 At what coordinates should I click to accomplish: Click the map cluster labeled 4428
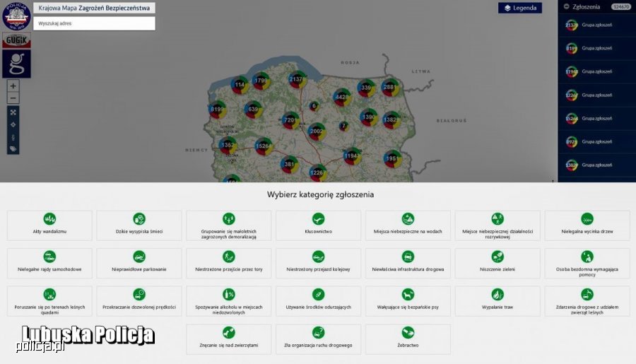pos(342,97)
